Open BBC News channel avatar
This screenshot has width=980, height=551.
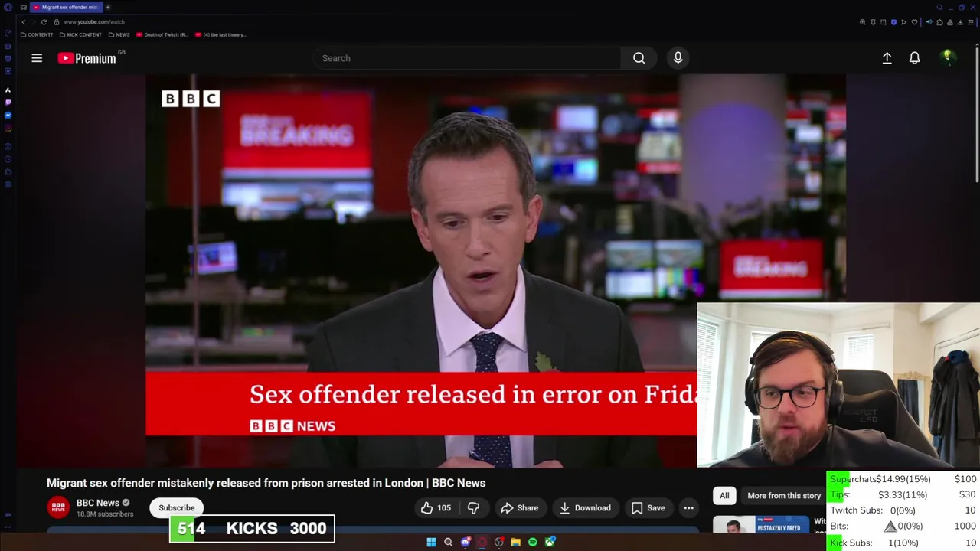pos(58,507)
